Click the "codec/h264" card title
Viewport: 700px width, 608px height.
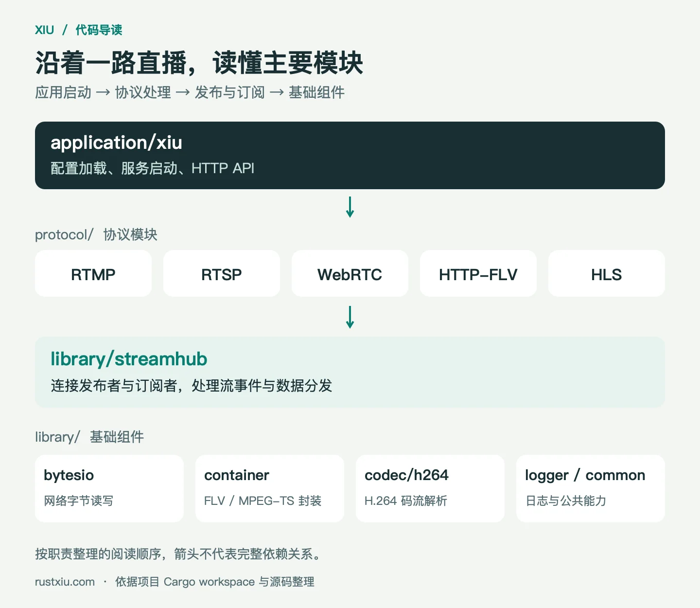coord(406,475)
